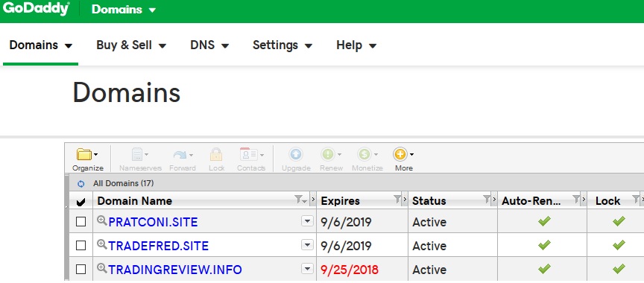Check the TRADEFRED.SITE row checkbox

[81, 245]
